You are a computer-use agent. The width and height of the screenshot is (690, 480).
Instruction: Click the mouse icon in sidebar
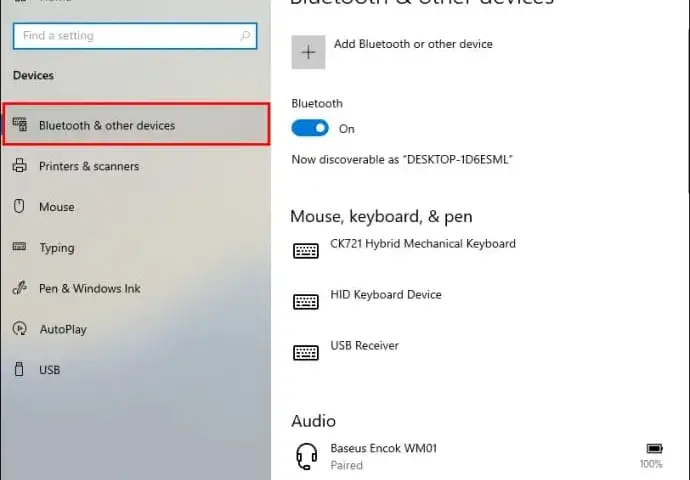(x=19, y=206)
